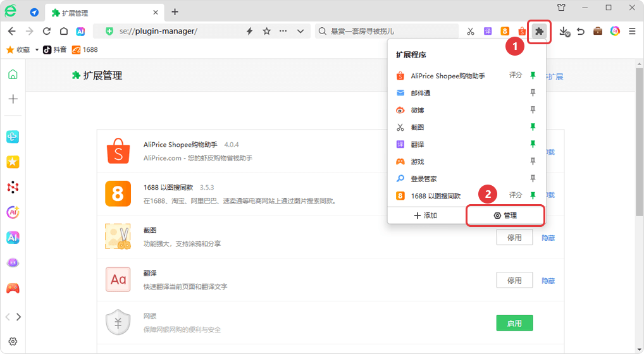
Task: Expand the 收藏 bookmarks dropdown arrow
Action: (37, 49)
